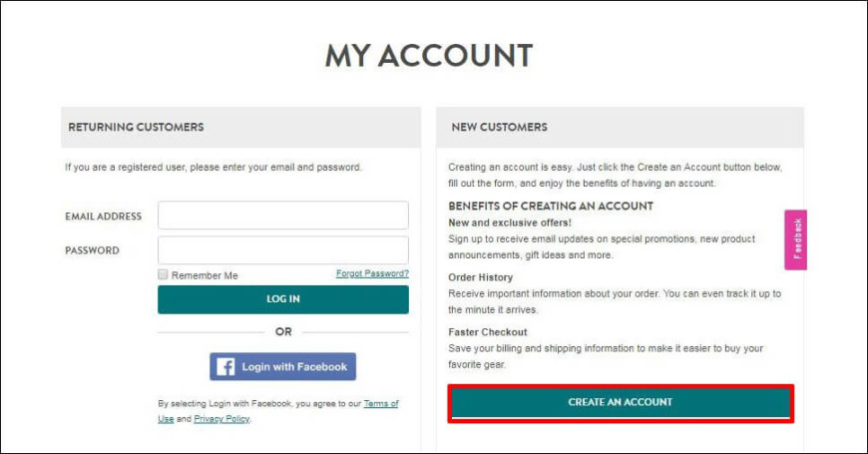Open the Forgot Password link
The image size is (868, 454).
(372, 273)
